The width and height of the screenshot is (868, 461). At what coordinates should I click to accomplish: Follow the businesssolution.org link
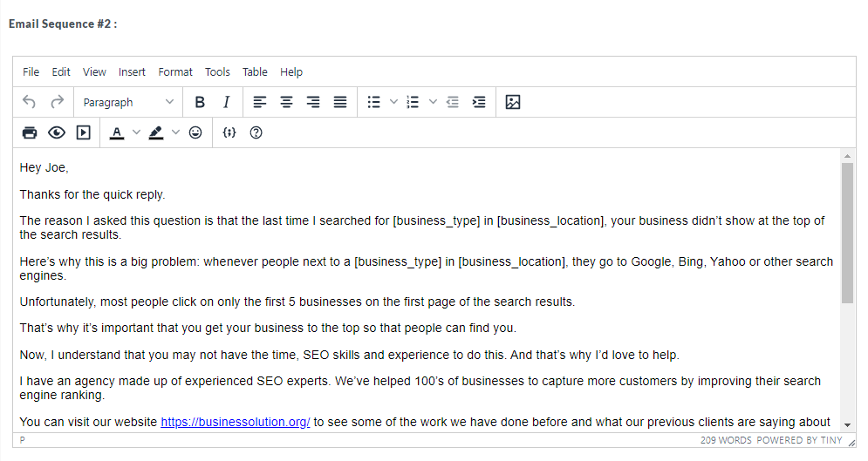click(x=235, y=422)
